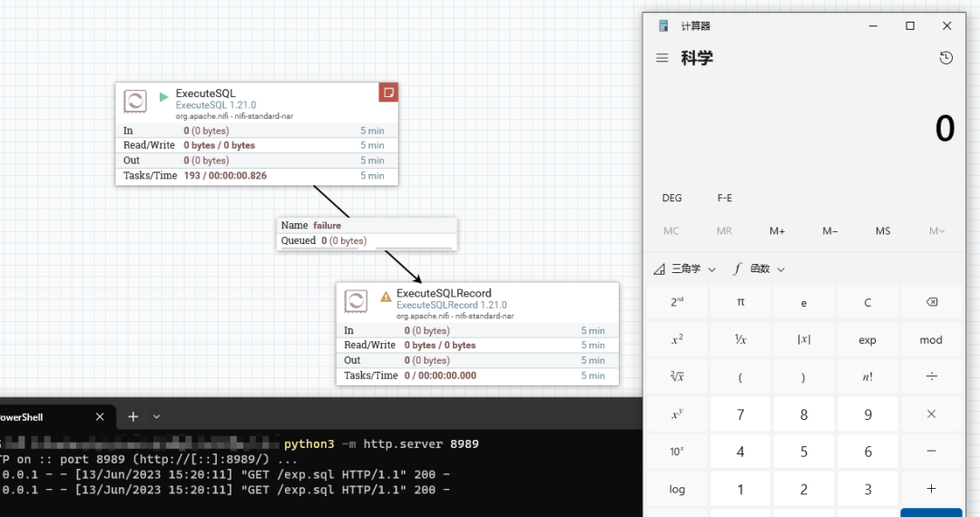Click the plus operator button

(x=931, y=488)
